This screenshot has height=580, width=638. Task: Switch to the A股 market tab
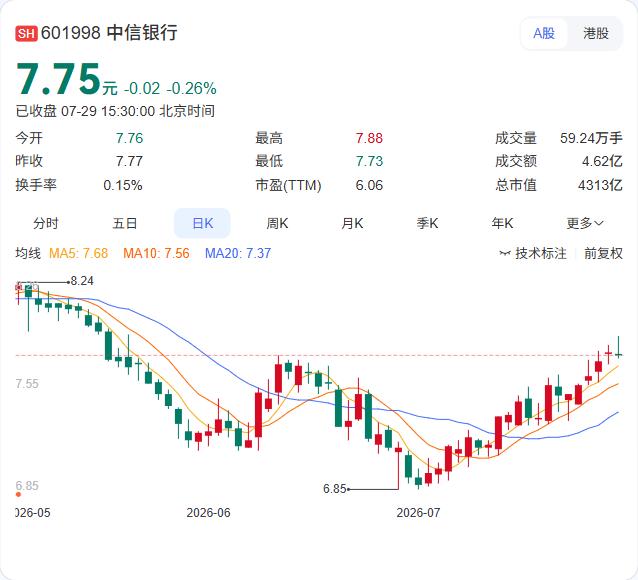(544, 33)
